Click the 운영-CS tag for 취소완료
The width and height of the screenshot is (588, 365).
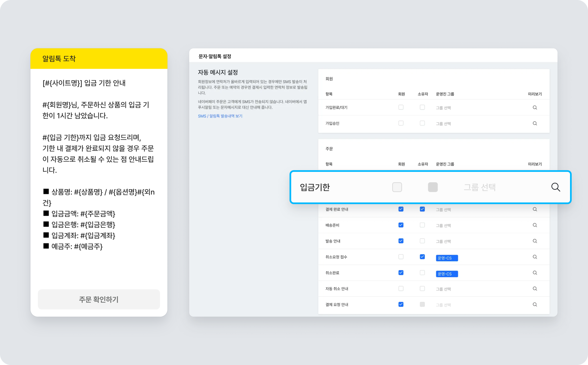point(447,274)
